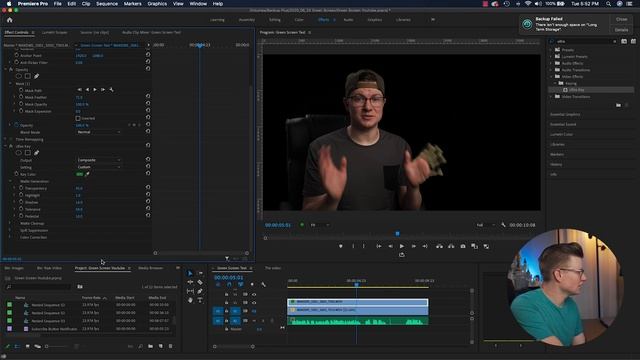640x360 pixels.
Task: Toggle Transparency animation stopwatch
Action: coord(21,188)
